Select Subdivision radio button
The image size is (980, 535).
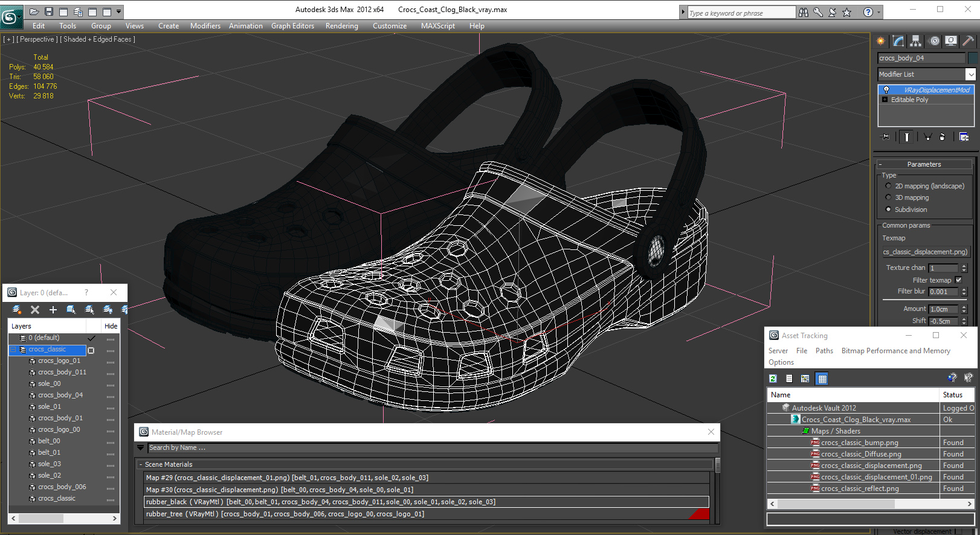pos(888,210)
